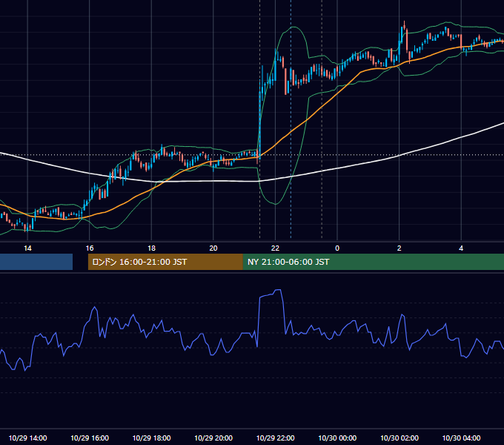Click the 10/29 18:00 time label

(151, 438)
